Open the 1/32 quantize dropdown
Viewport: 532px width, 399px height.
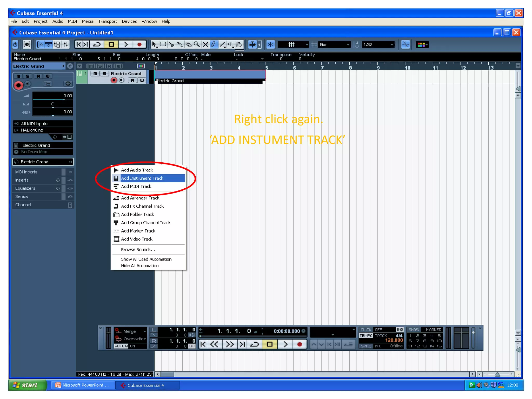(x=378, y=45)
